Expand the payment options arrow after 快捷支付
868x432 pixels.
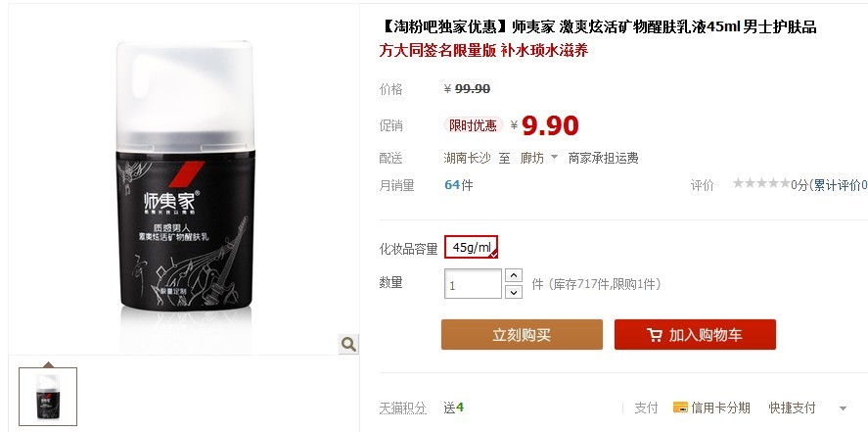click(843, 408)
